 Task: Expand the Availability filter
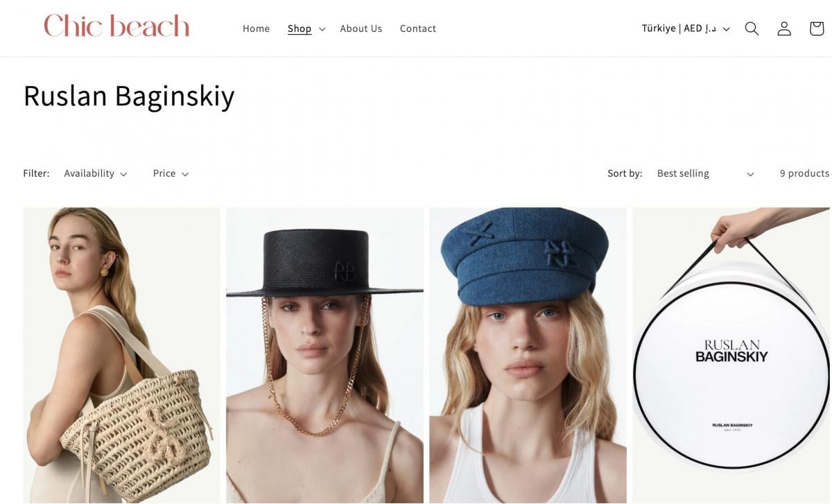click(96, 173)
